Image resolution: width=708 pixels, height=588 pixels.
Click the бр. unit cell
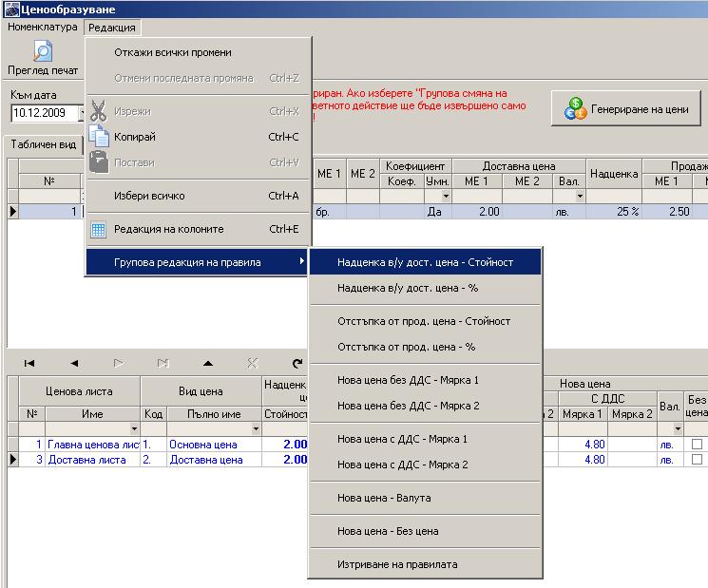tap(329, 212)
